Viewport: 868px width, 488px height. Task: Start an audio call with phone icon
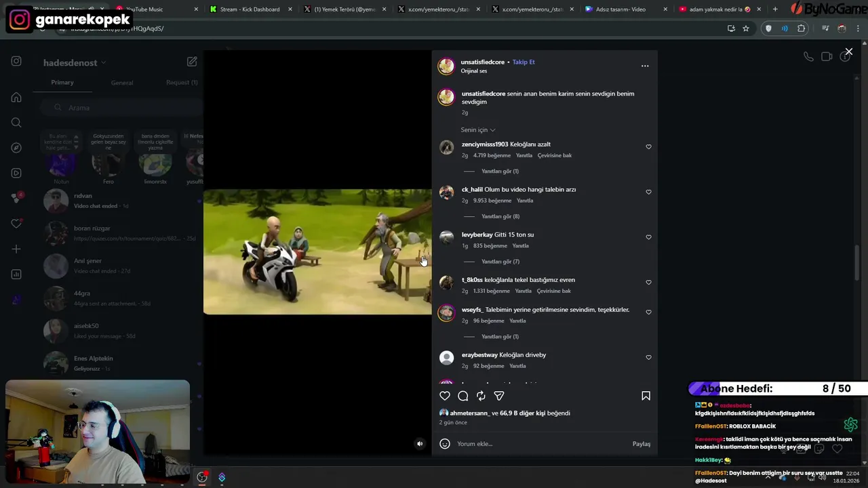(808, 57)
